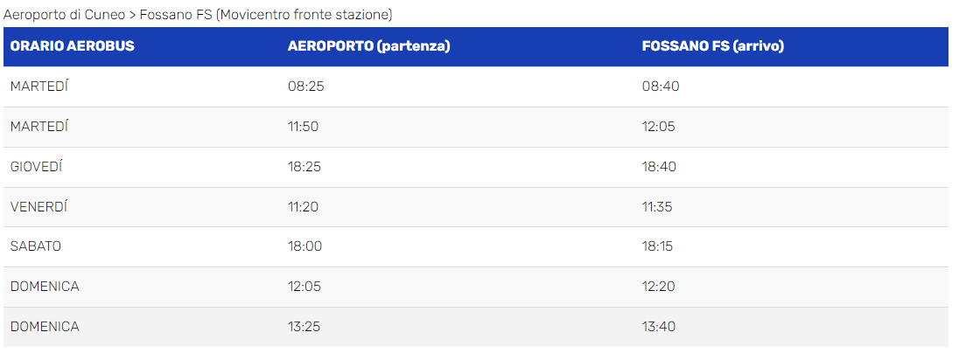Image resolution: width=980 pixels, height=360 pixels.
Task: Select the VENERDÌ day cell
Action: 39,207
